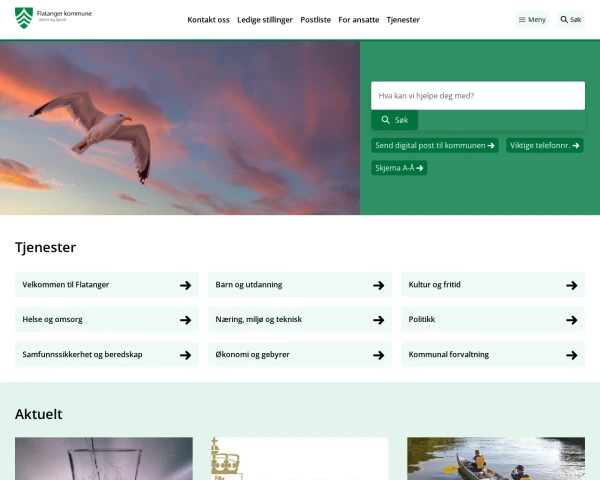Click arrow icon on Helse og omsorg

[185, 320]
